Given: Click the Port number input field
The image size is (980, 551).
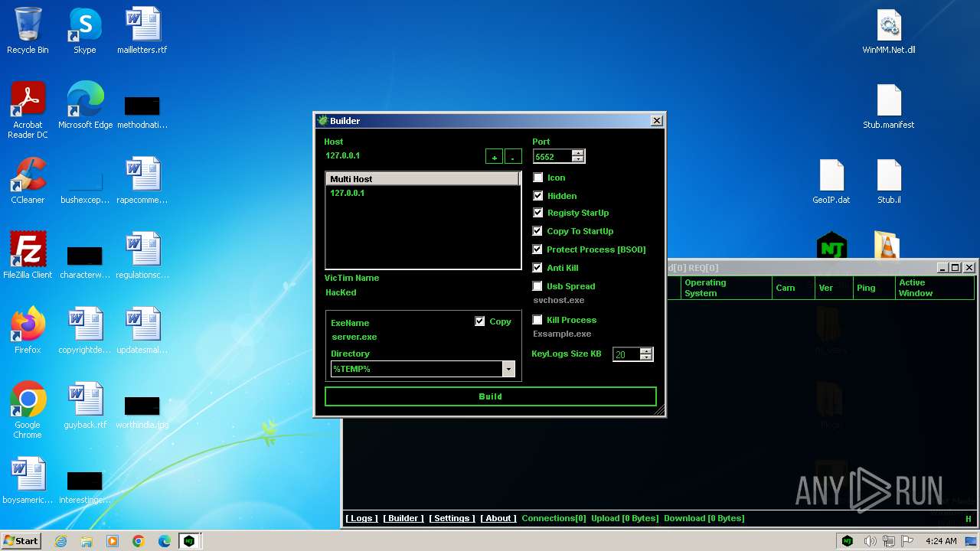Looking at the screenshot, I should click(553, 156).
